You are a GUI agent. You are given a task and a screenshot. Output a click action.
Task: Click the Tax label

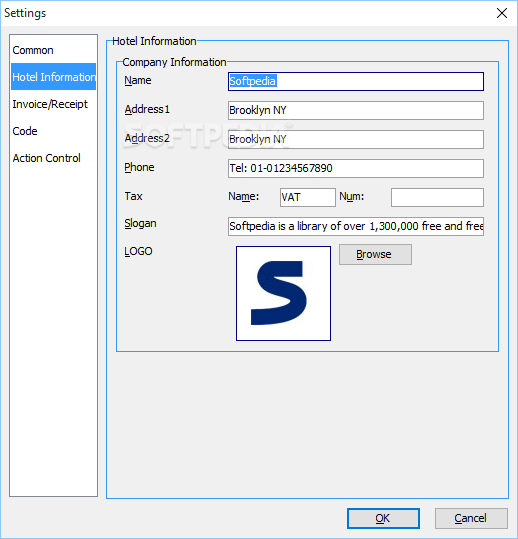133,196
